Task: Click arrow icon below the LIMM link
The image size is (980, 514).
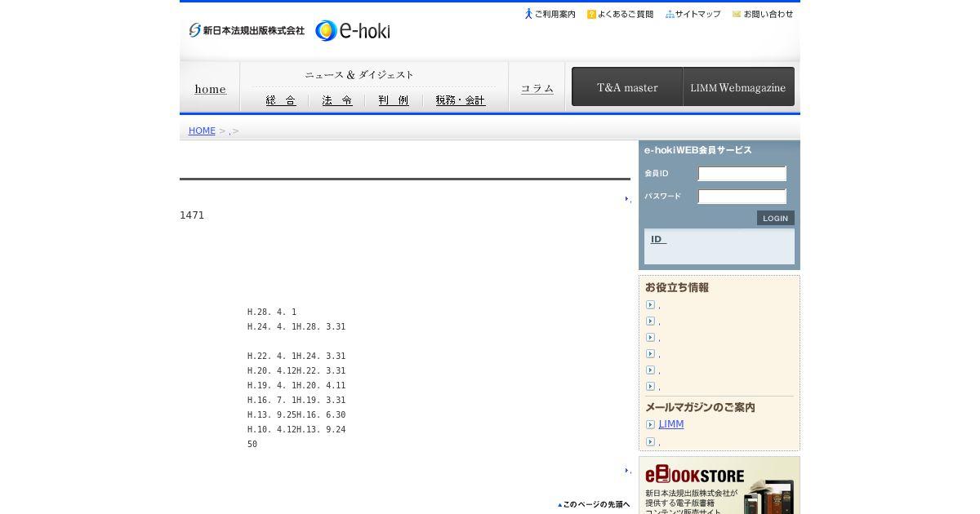Action: tap(650, 441)
